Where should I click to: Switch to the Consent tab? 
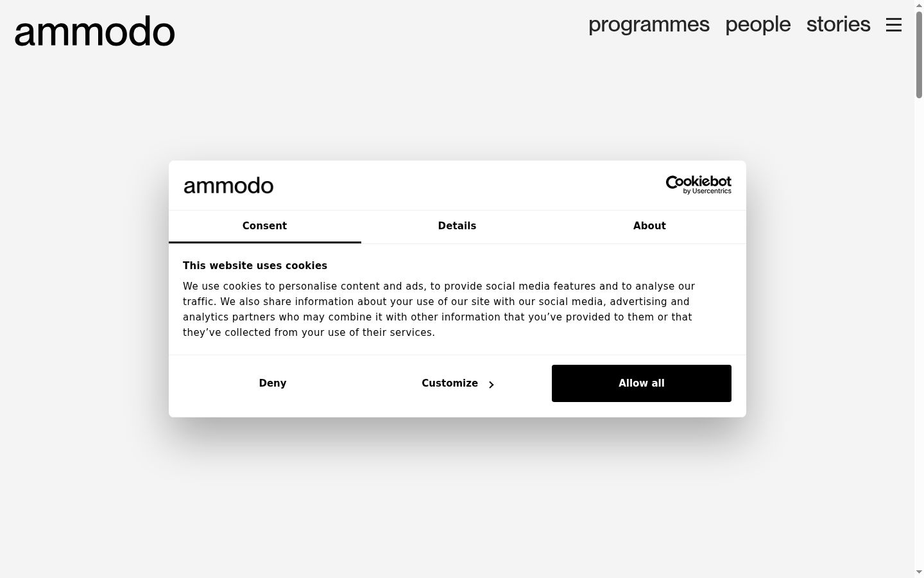coord(264,226)
